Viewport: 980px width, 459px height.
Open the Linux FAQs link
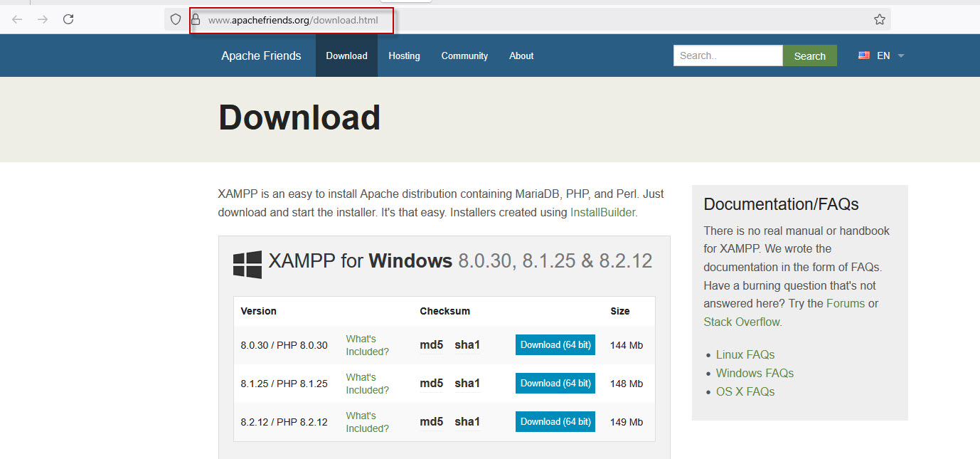point(745,354)
